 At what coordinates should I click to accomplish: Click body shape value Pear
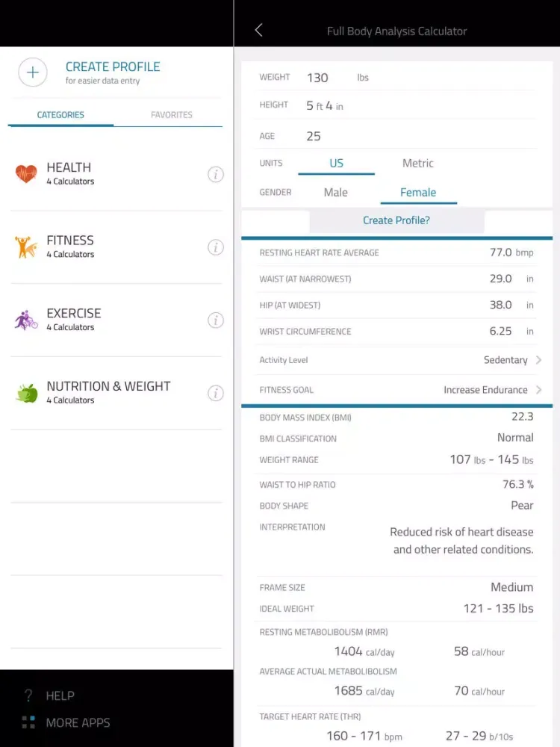click(x=522, y=505)
